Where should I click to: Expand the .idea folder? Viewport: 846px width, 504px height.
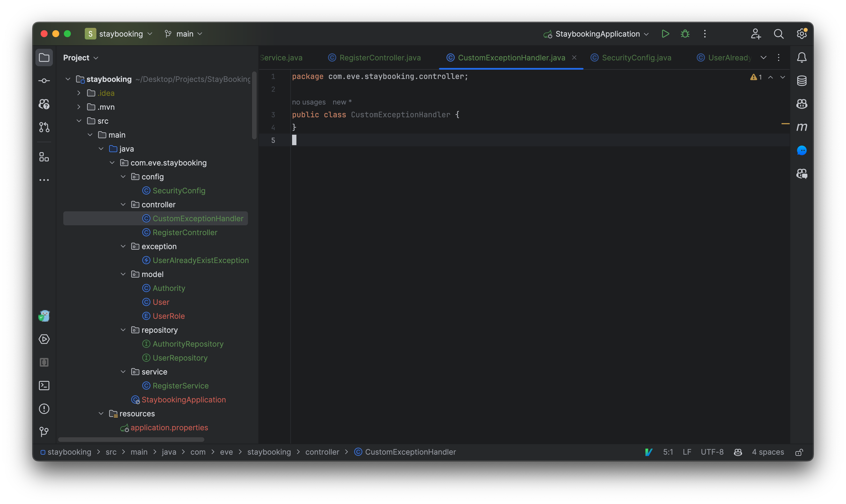tap(79, 93)
